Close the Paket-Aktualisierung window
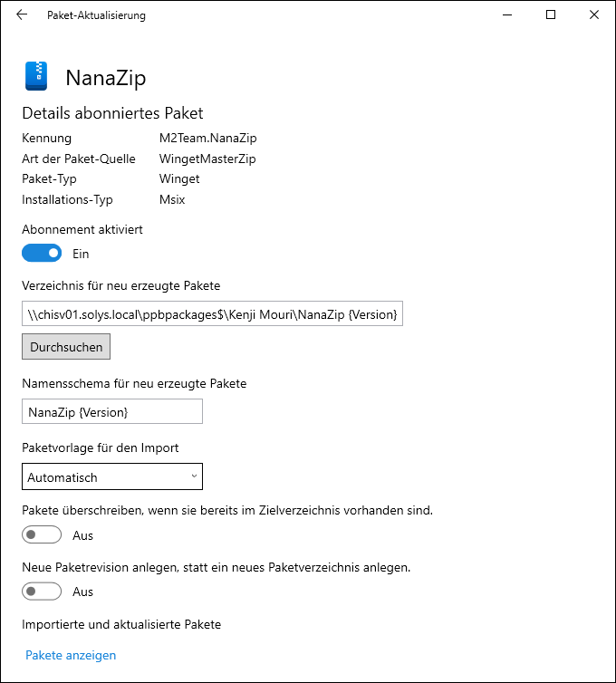Viewport: 616px width, 683px height. point(593,14)
